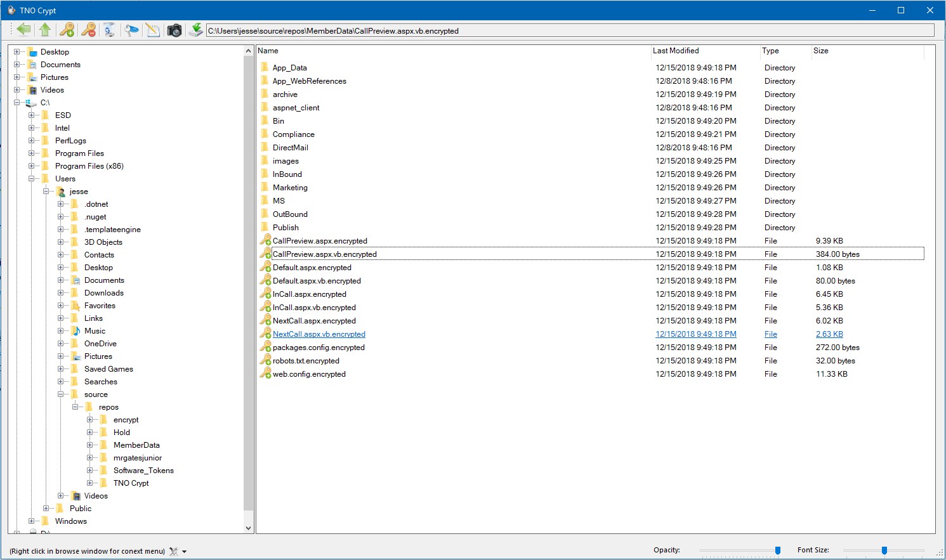Image resolution: width=946 pixels, height=560 pixels.
Task: Click the tools icon in the status bar
Action: point(173,550)
